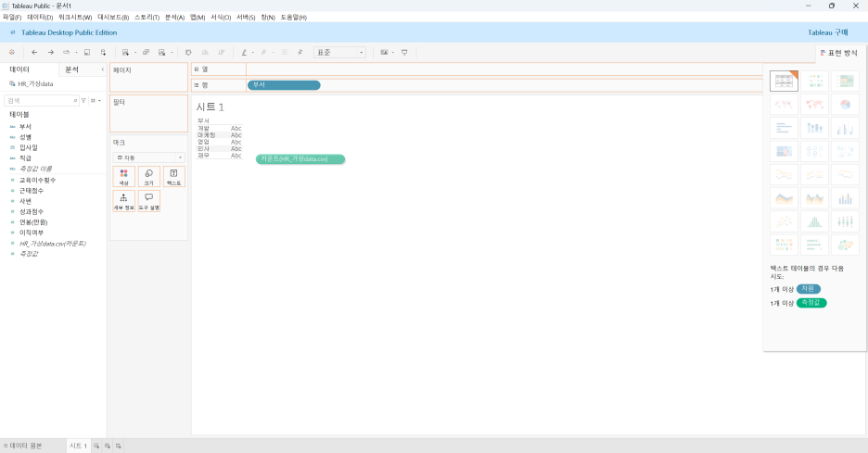The width and height of the screenshot is (868, 453).
Task: Click the Tableau start page logo icon
Action: click(12, 52)
